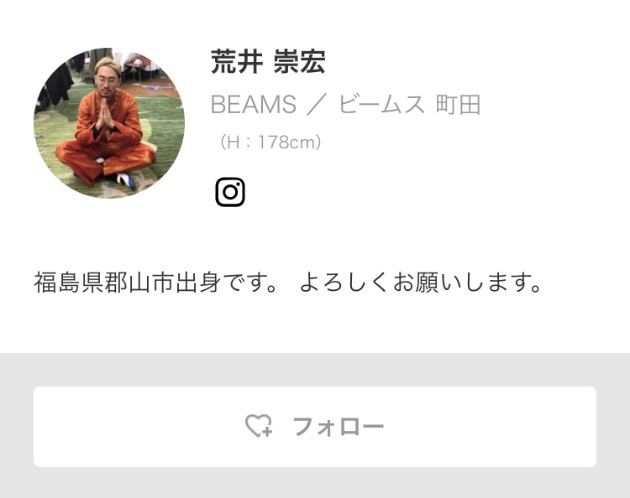Click the orange-robed man in the avatar
Viewport: 630px width, 498px height.
tap(106, 125)
